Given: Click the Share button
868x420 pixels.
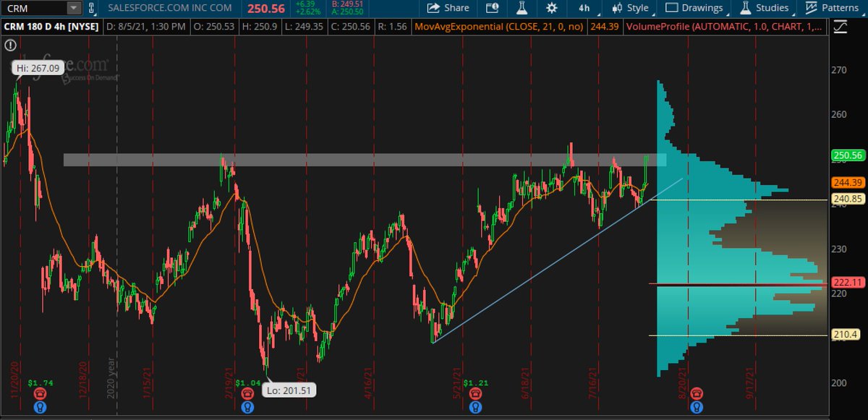Looking at the screenshot, I should tap(448, 8).
